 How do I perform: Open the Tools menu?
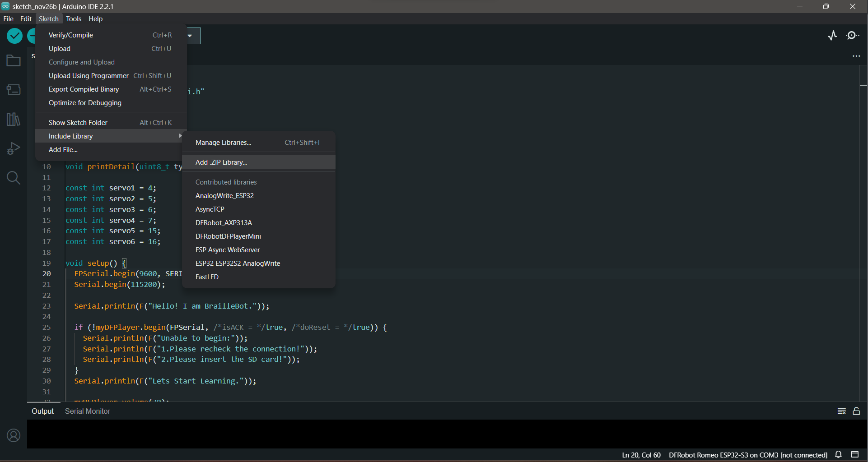tap(74, 19)
